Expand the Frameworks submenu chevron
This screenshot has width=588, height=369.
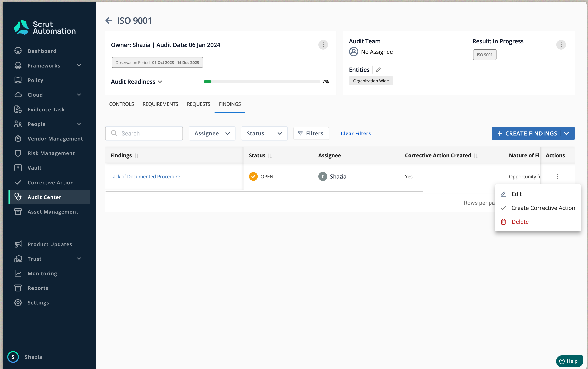[79, 65]
